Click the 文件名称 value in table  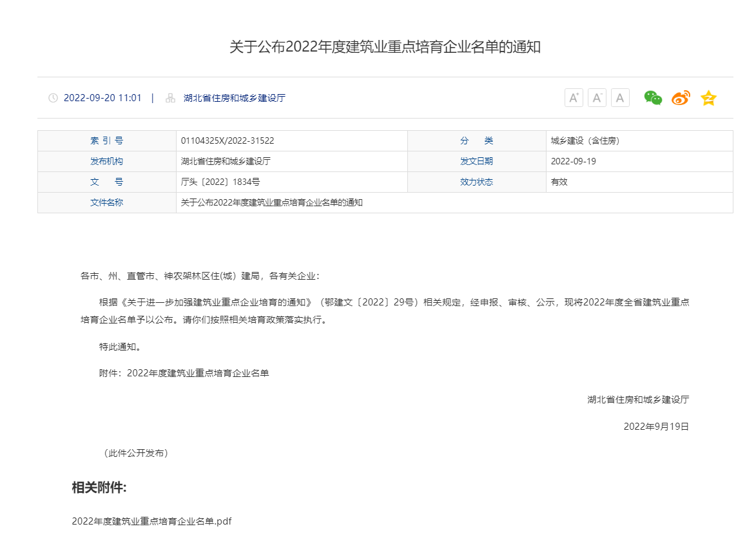click(x=271, y=202)
